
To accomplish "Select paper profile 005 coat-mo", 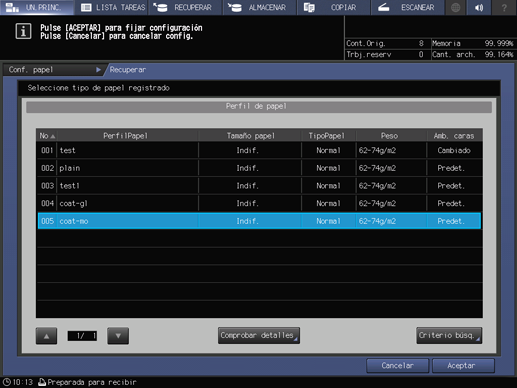I will (259, 221).
